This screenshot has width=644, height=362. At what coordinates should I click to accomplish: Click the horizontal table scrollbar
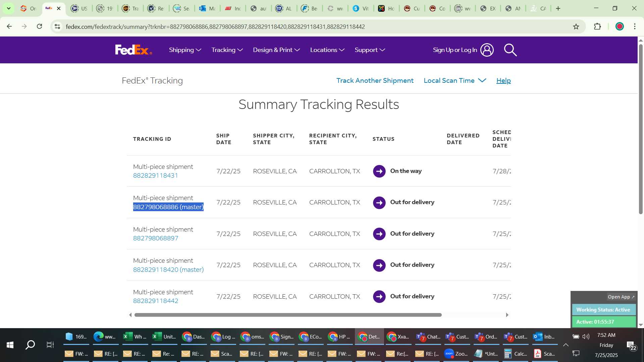click(x=288, y=315)
